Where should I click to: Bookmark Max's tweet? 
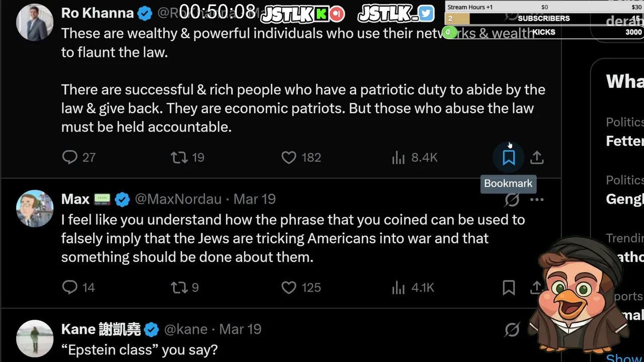click(x=509, y=288)
